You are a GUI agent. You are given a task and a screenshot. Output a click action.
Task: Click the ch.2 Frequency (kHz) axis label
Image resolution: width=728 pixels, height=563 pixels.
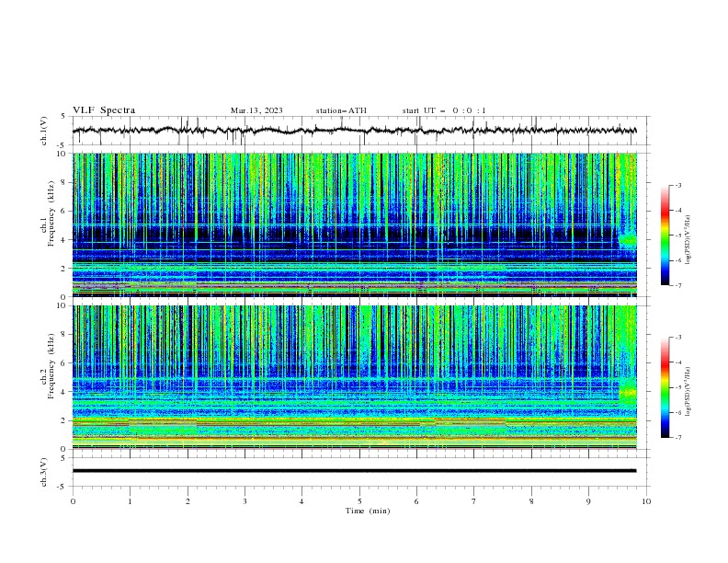coord(48,366)
